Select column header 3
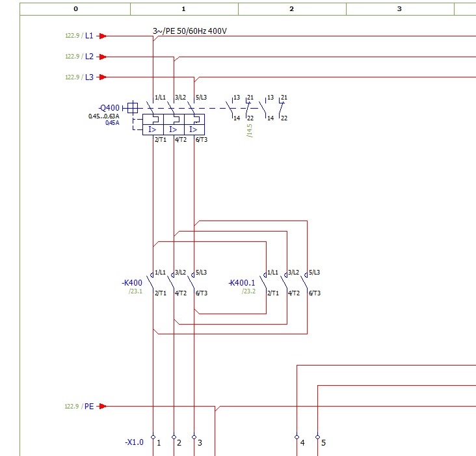476x456 pixels. 400,9
